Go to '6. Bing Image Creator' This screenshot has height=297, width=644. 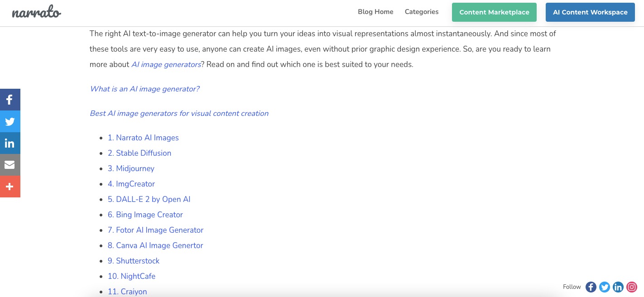(145, 215)
